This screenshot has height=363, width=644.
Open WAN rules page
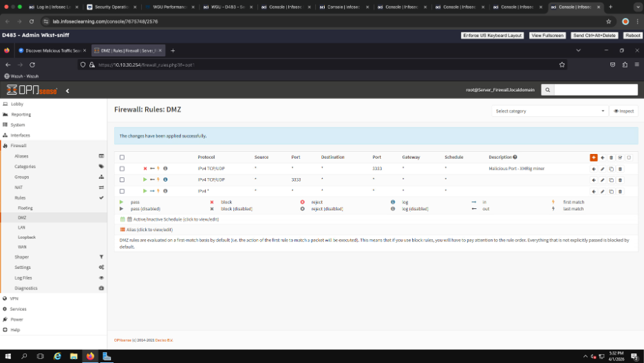[22, 247]
